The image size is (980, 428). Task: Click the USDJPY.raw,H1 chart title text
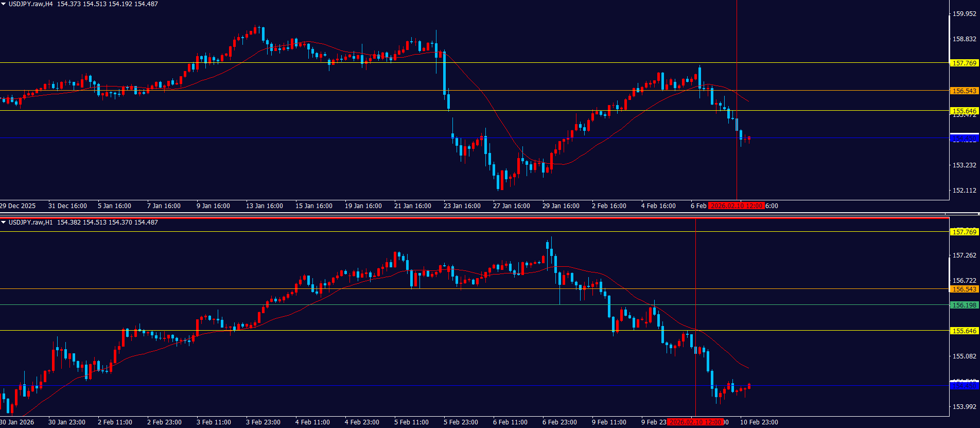pyautogui.click(x=30, y=222)
